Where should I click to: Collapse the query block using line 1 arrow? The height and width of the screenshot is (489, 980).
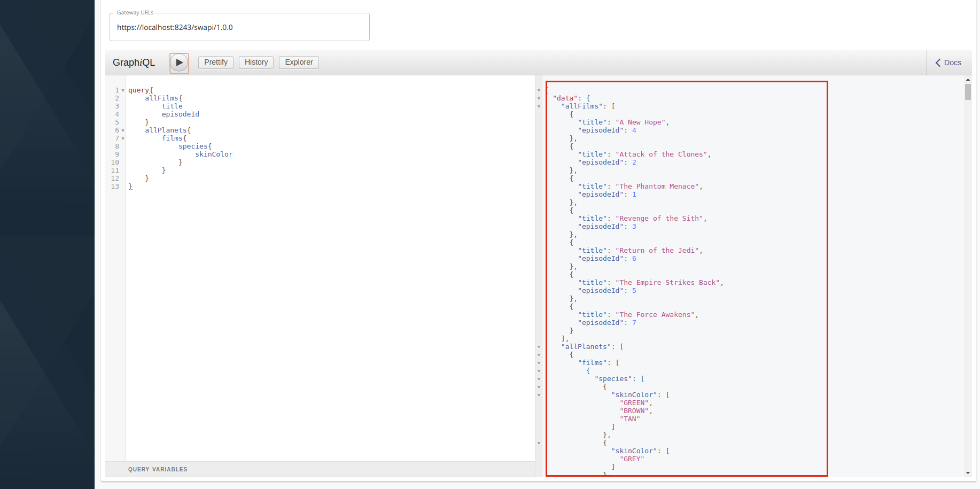[x=122, y=90]
